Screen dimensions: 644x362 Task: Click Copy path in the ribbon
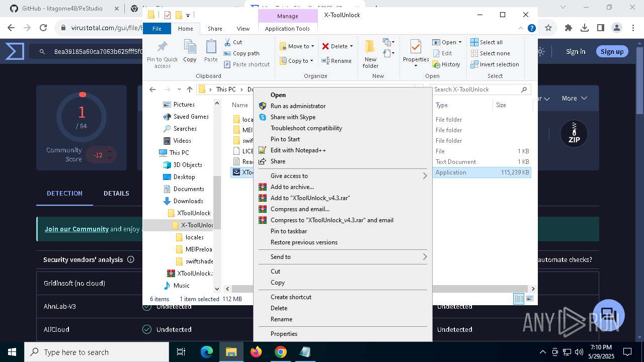[x=242, y=53]
